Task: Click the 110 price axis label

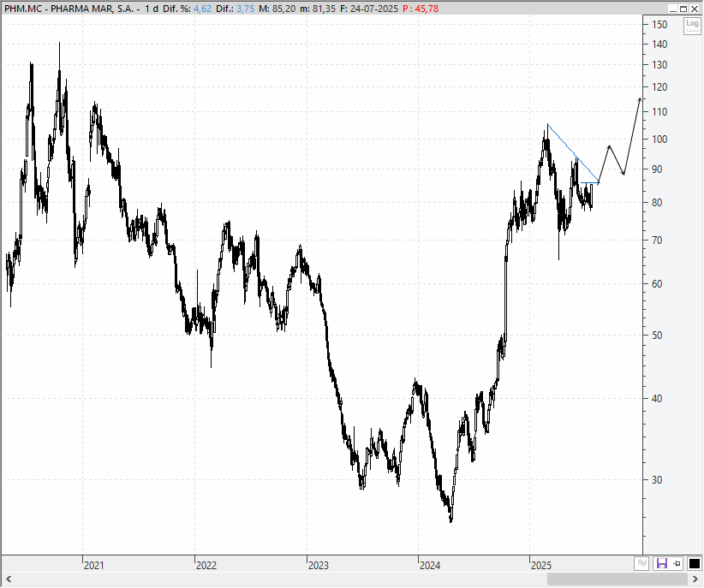Action: [x=659, y=112]
